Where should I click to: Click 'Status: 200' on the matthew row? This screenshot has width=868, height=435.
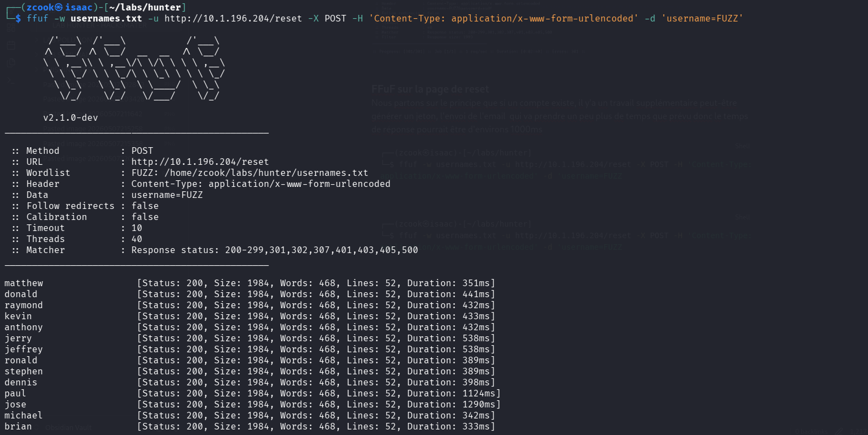(173, 283)
